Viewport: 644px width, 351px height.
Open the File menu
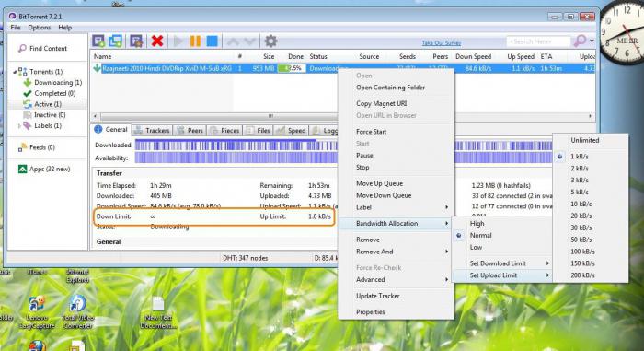coord(16,28)
